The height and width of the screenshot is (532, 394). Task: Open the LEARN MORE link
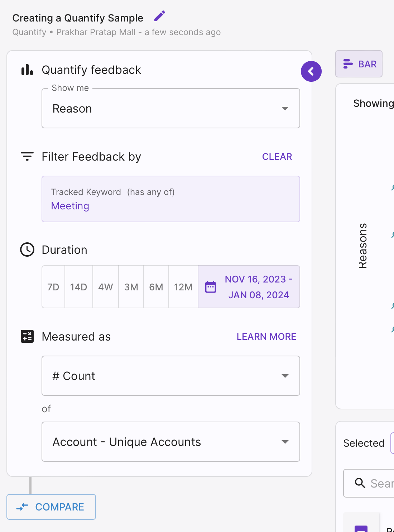pyautogui.click(x=266, y=337)
